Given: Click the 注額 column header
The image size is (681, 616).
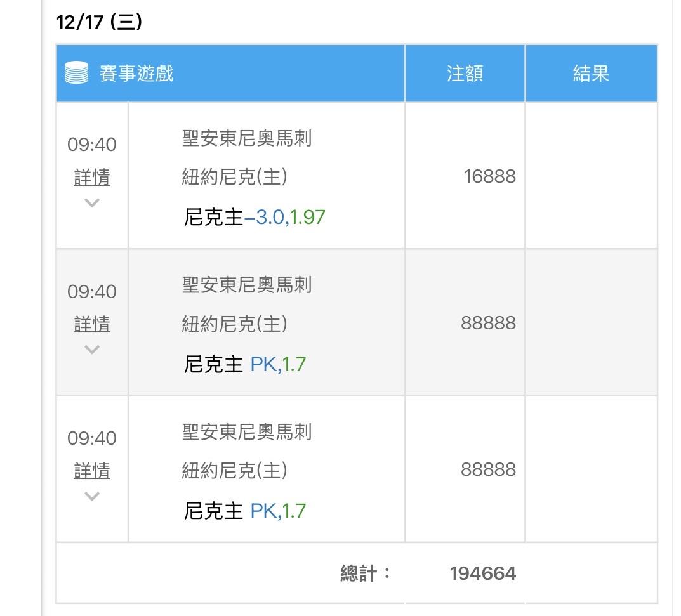Looking at the screenshot, I should 465,74.
